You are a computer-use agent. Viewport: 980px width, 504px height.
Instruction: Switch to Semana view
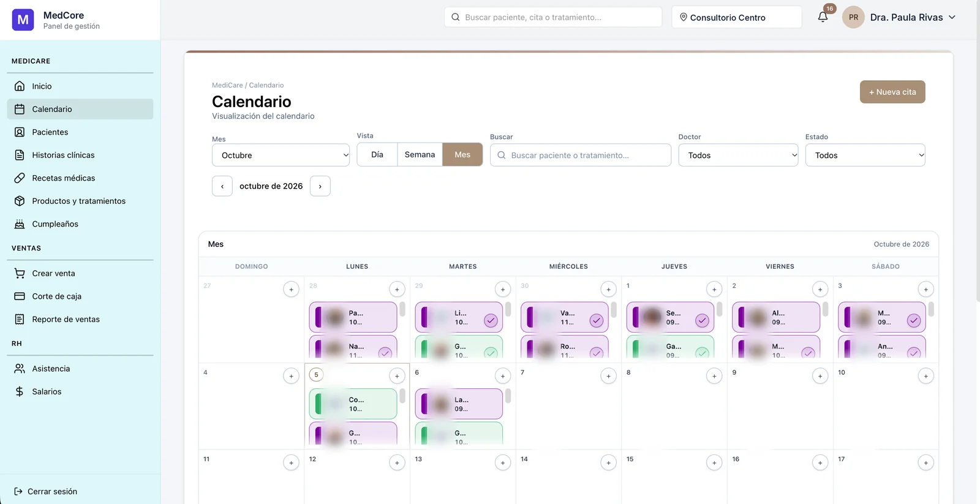coord(420,154)
